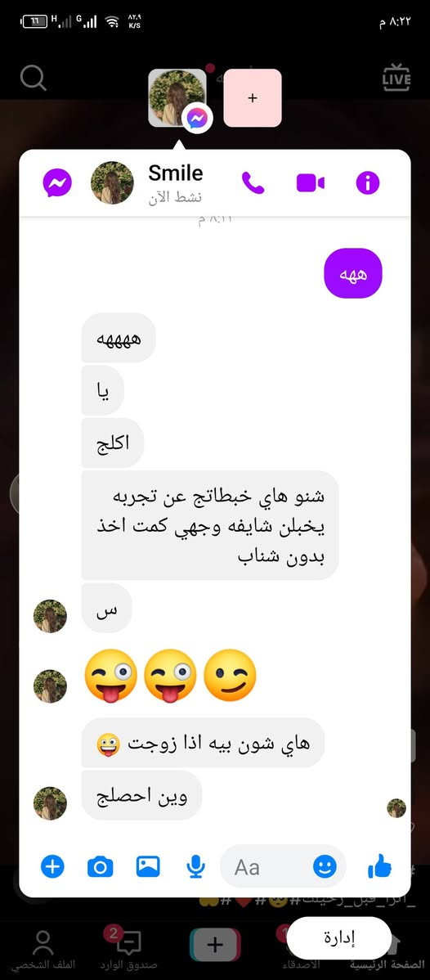Viewport: 430px width, 980px height.
Task: Tap the microphone to record voice message
Action: [x=195, y=867]
